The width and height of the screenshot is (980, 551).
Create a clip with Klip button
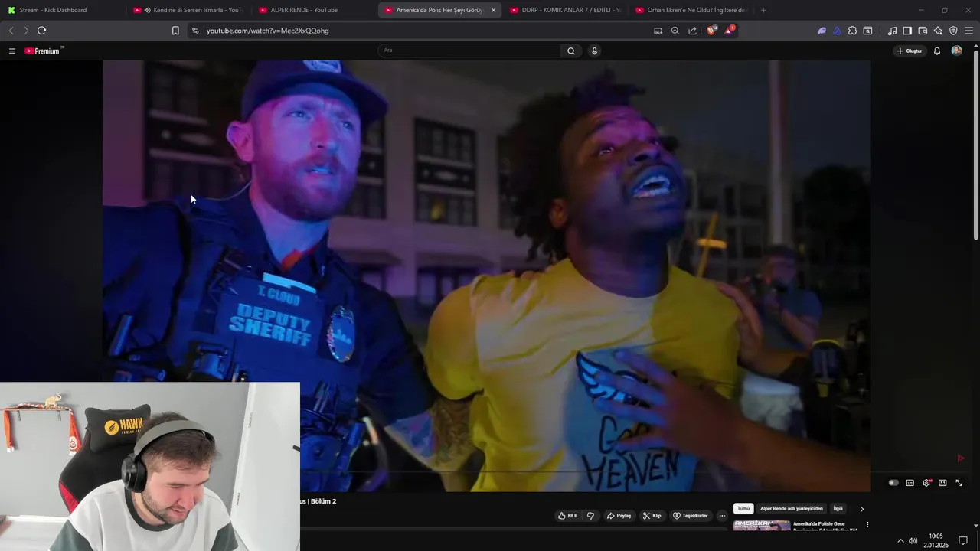pos(652,516)
